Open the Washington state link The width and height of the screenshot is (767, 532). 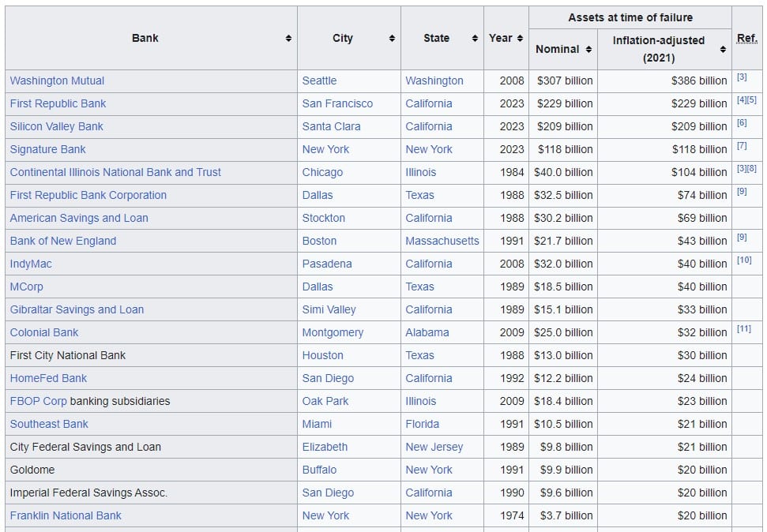[x=434, y=81]
